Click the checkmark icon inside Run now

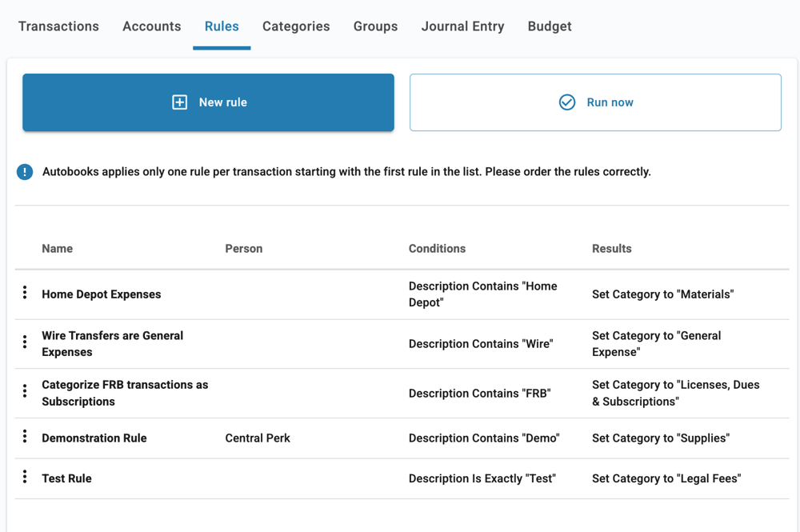pos(567,102)
